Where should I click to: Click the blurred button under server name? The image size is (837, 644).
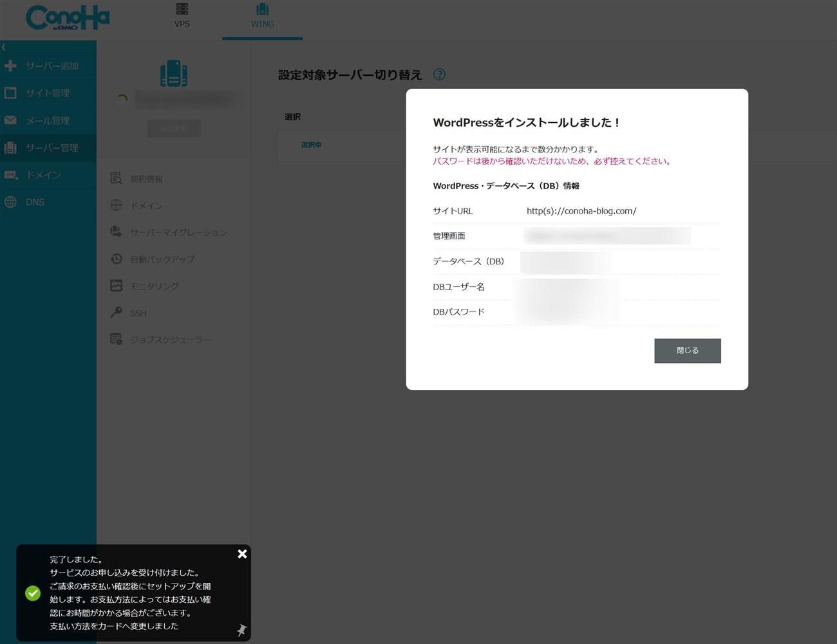pos(173,128)
